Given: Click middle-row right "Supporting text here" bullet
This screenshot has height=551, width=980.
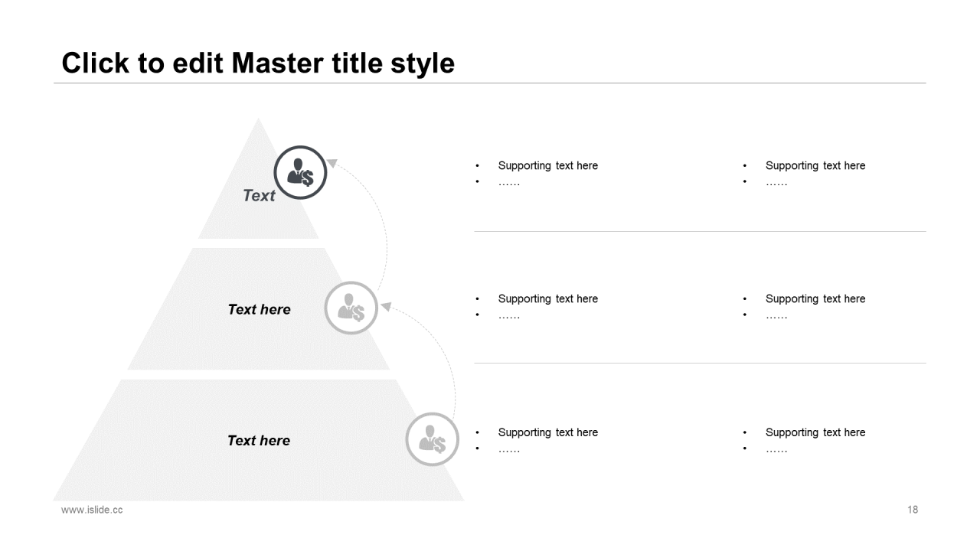Looking at the screenshot, I should 815,298.
